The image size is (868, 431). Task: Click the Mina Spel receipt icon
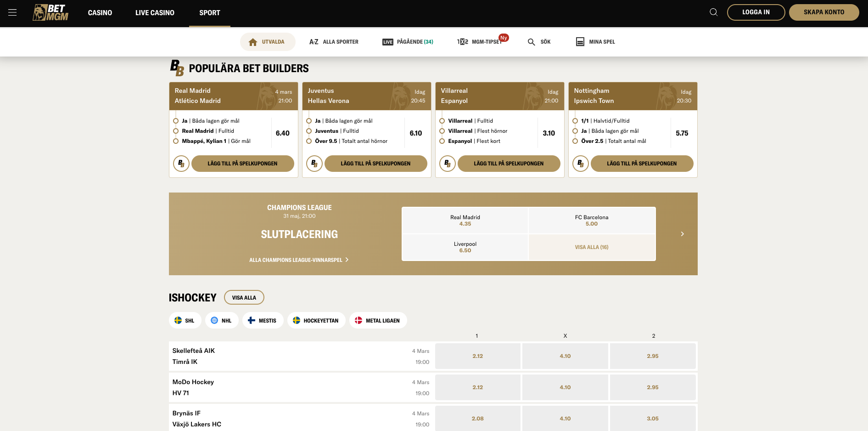click(580, 42)
